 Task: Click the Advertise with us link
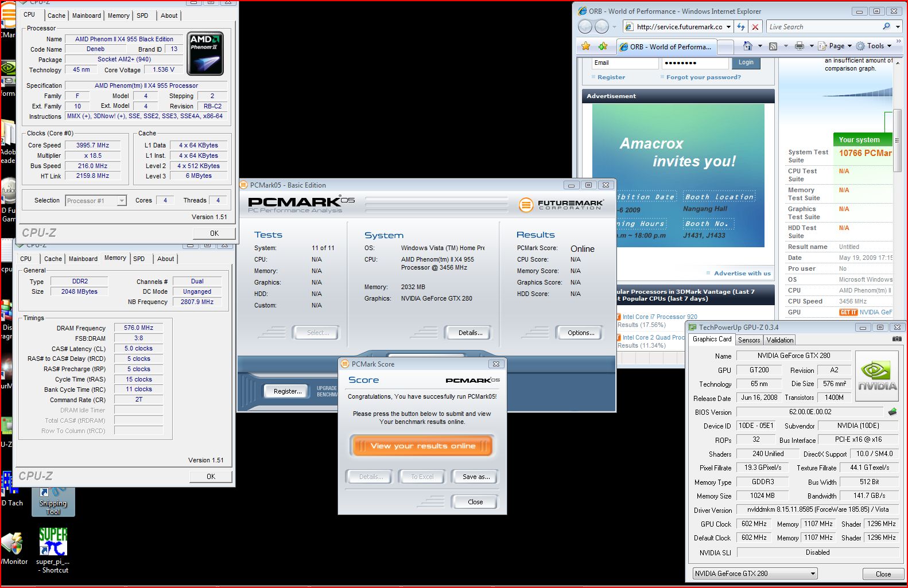point(742,273)
